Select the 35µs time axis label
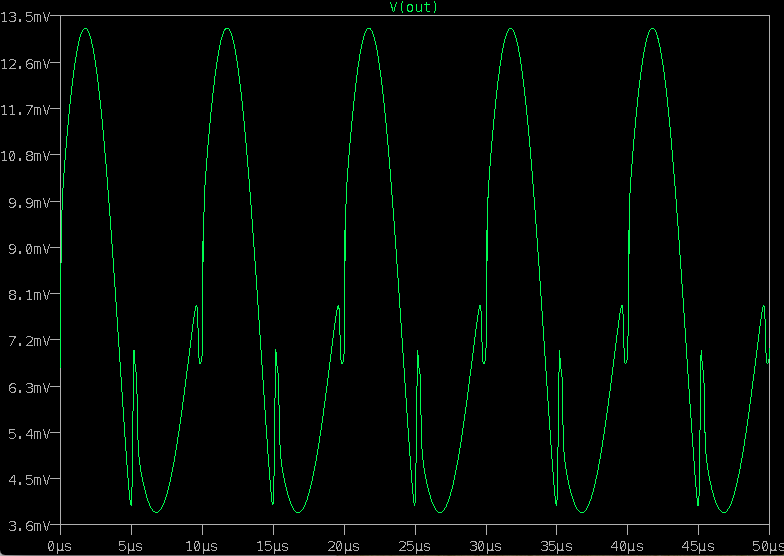This screenshot has height=556, width=784. click(556, 546)
